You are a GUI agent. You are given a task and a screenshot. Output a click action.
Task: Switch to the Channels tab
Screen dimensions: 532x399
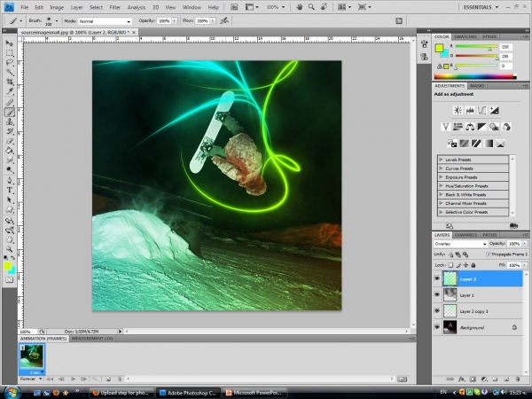465,235
